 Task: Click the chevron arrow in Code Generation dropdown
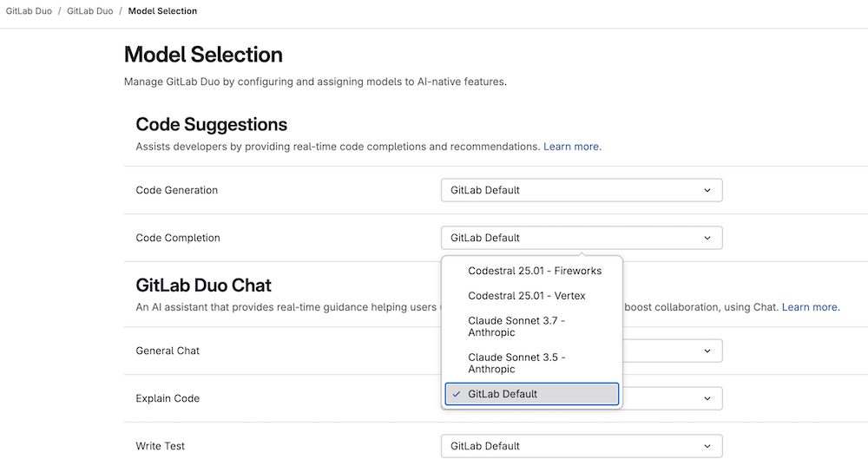click(707, 190)
